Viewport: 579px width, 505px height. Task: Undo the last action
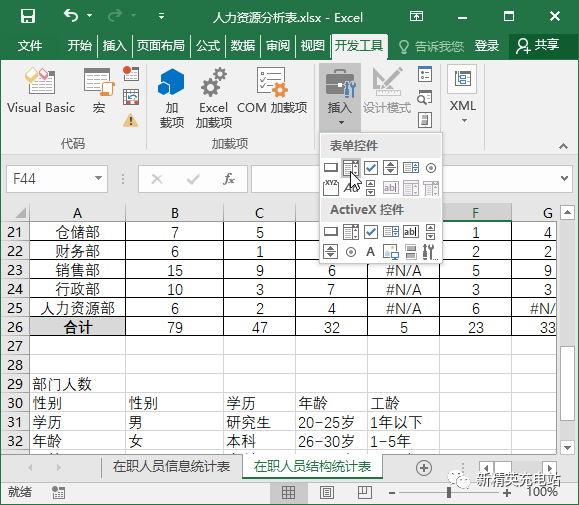click(71, 16)
